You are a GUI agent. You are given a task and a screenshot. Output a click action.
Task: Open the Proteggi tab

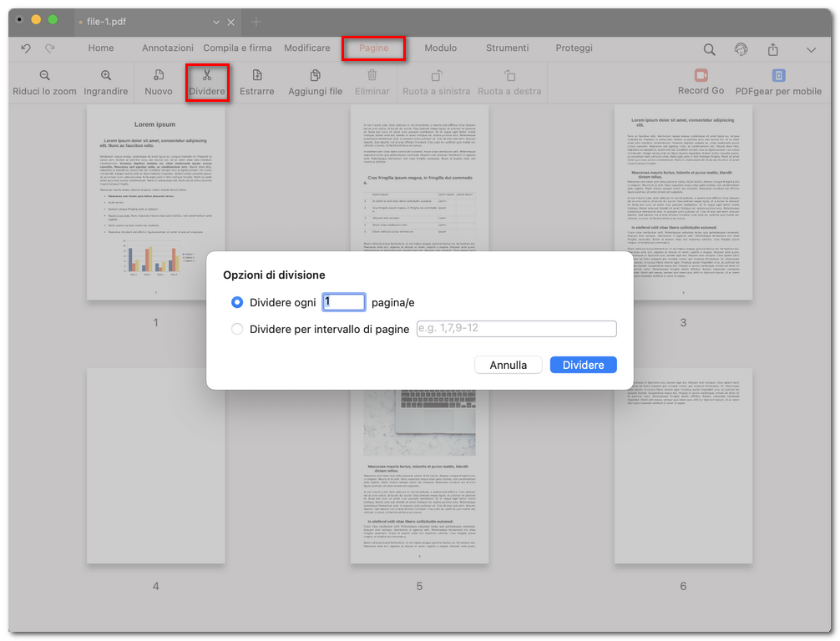[574, 48]
